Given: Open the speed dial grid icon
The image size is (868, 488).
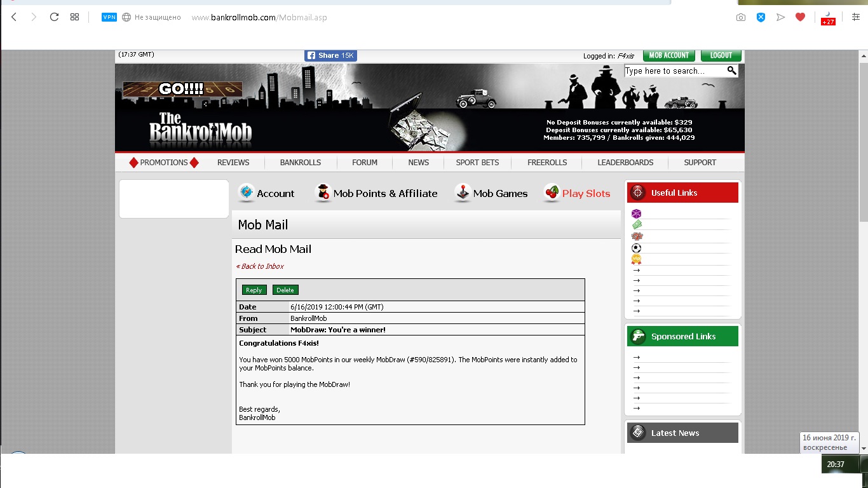Looking at the screenshot, I should click(74, 17).
